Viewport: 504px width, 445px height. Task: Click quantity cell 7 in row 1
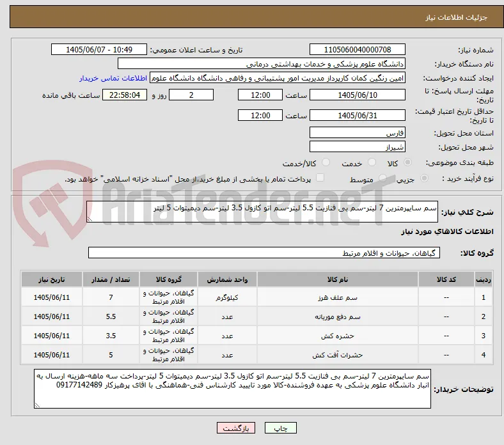[x=111, y=297]
